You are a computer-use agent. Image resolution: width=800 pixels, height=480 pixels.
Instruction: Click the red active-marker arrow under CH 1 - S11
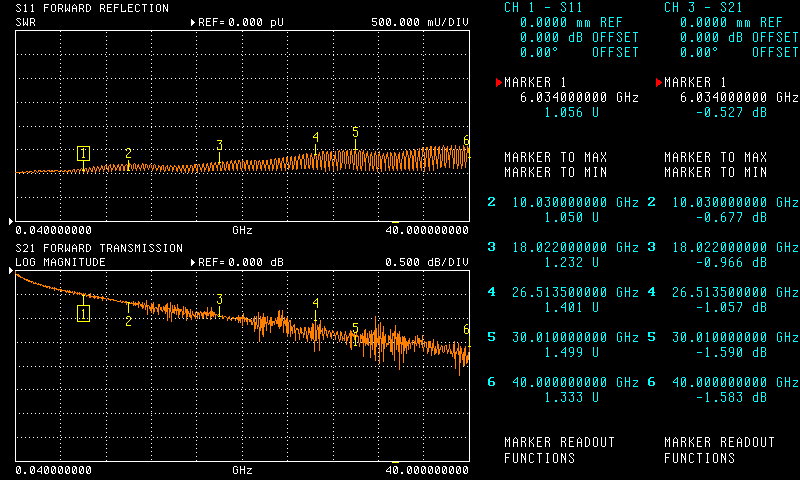498,82
